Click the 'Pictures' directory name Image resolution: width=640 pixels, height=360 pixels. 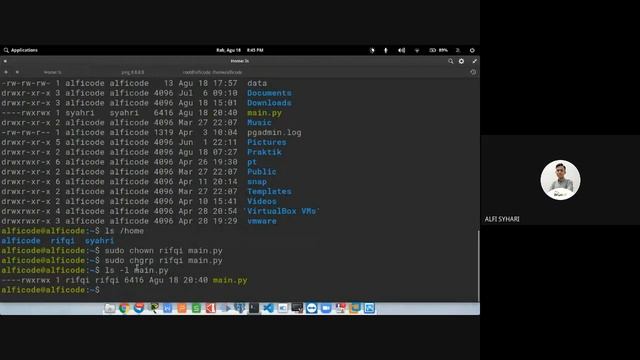pos(267,142)
